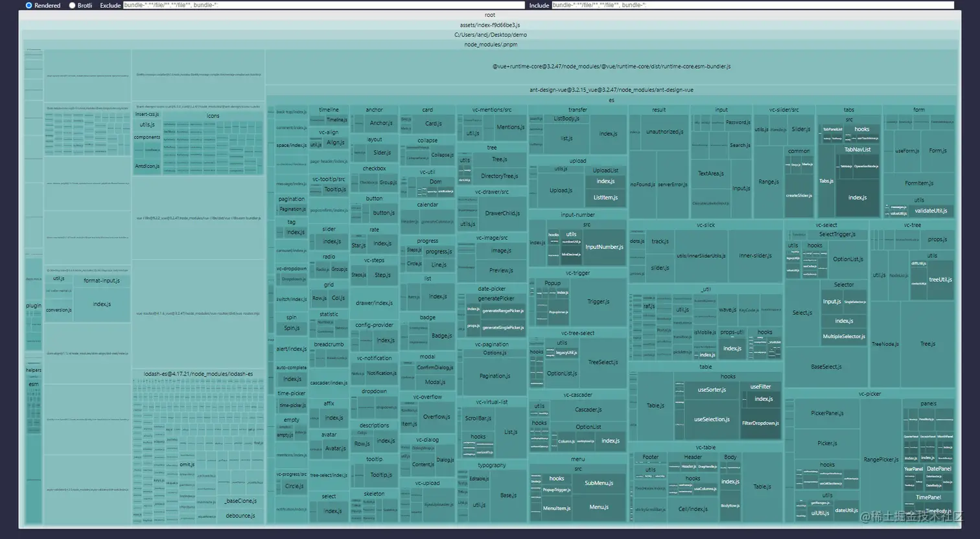
Task: Open the ScrollBar.js cell
Action: pos(478,419)
